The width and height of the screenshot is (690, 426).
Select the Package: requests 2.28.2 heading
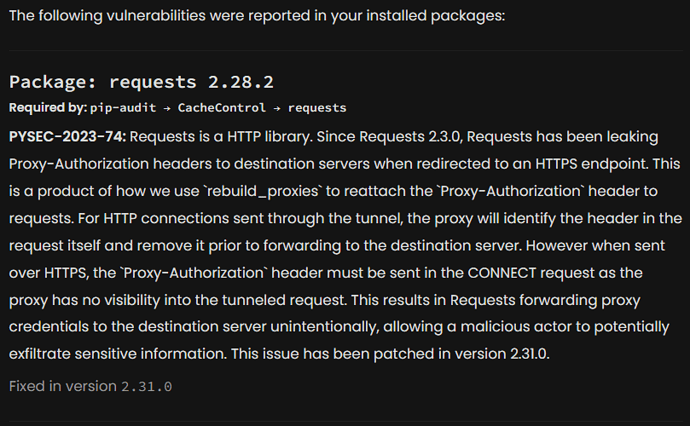click(x=141, y=82)
